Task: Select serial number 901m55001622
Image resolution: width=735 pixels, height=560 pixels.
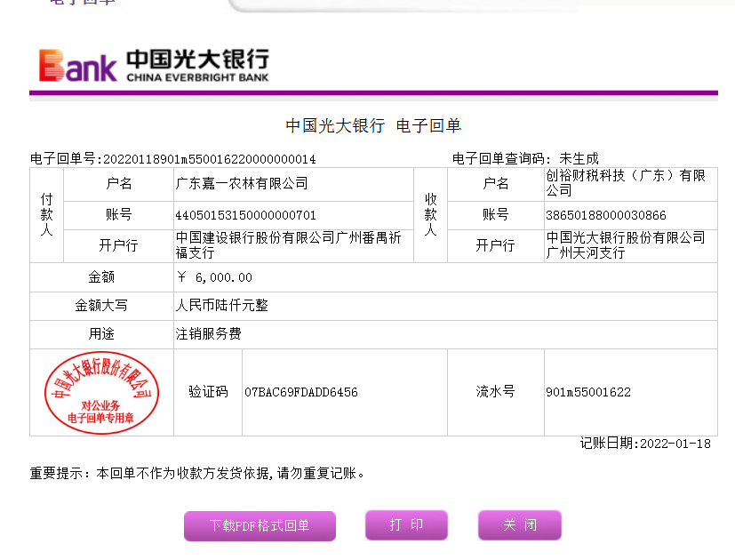Action: (x=588, y=392)
